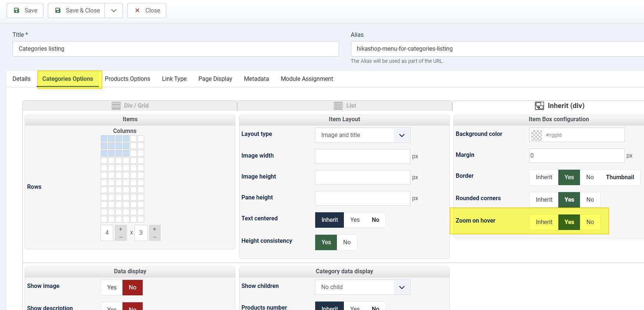Switch to the Products Options tab
Viewport: 644px width, 310px height.
tap(127, 79)
